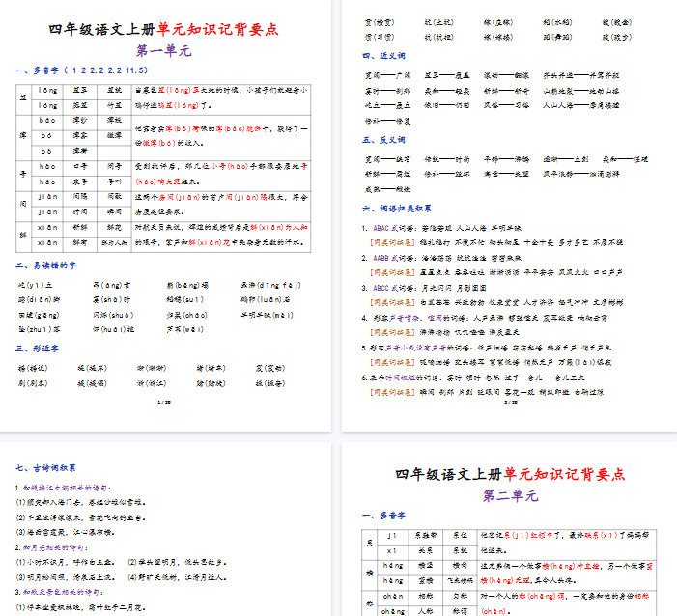Viewport: 677px width, 616px height.
Task: Select the purple heading '第二单元'
Action: (x=510, y=496)
